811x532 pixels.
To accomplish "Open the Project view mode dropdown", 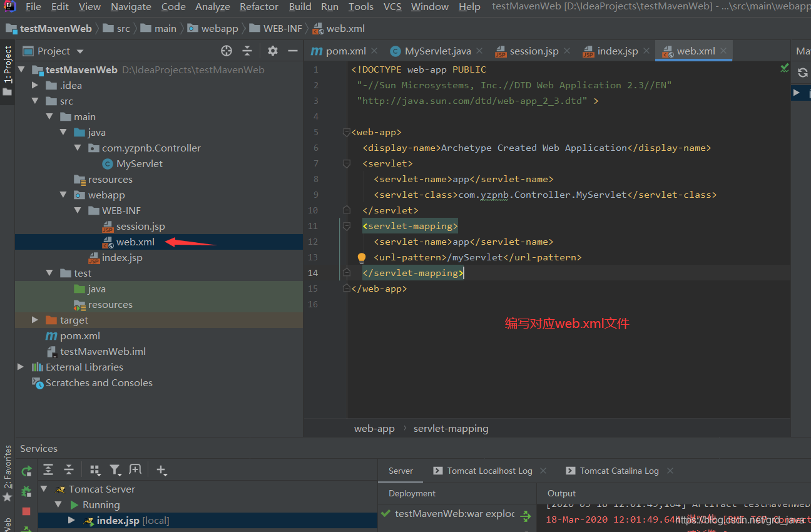I will click(x=80, y=51).
